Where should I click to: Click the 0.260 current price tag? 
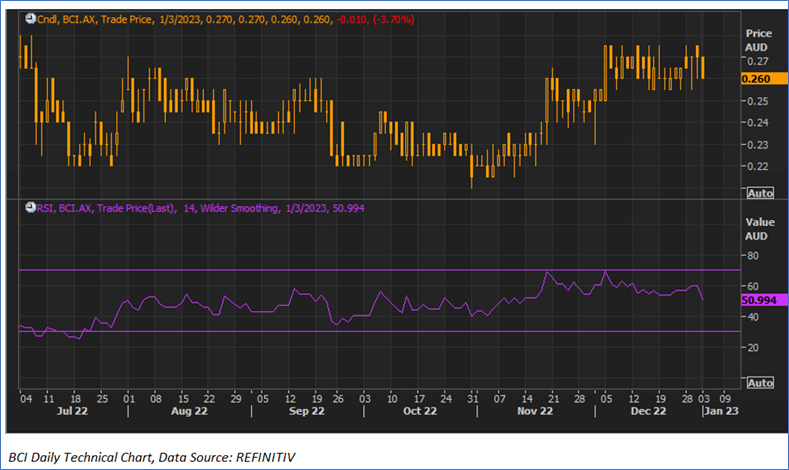pyautogui.click(x=764, y=79)
